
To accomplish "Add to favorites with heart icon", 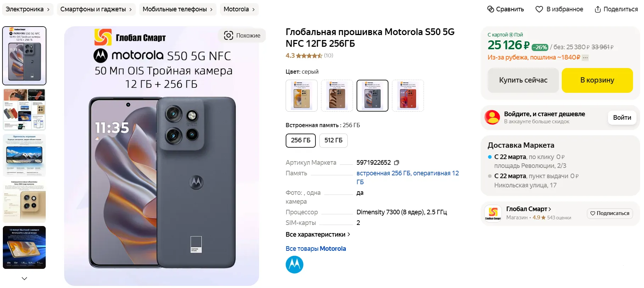I will tap(539, 9).
